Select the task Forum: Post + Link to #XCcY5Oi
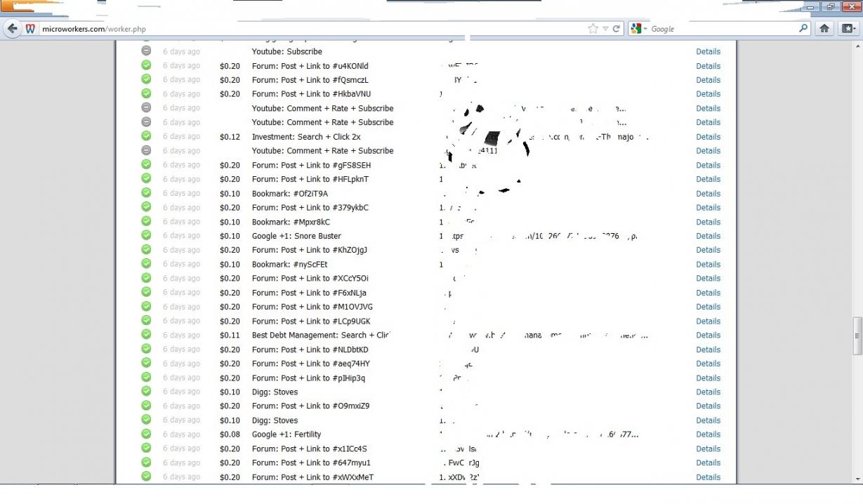863x504 pixels. click(310, 279)
